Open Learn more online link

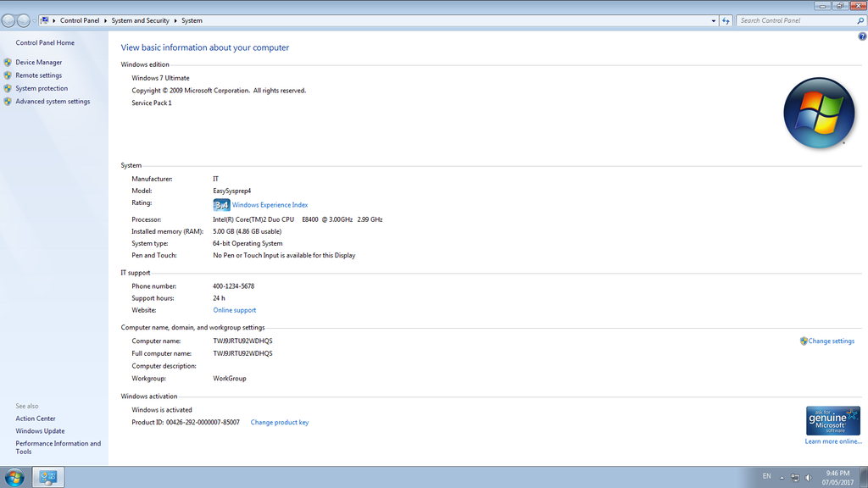click(833, 441)
